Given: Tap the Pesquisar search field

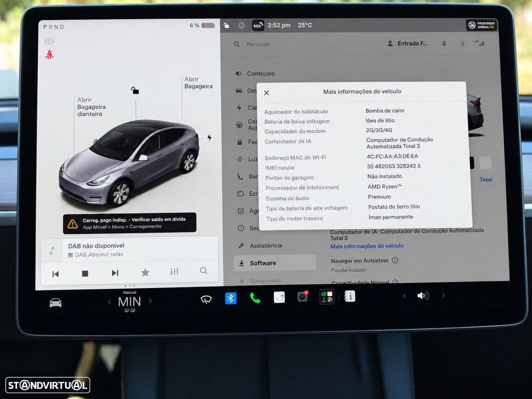Looking at the screenshot, I should [x=258, y=44].
